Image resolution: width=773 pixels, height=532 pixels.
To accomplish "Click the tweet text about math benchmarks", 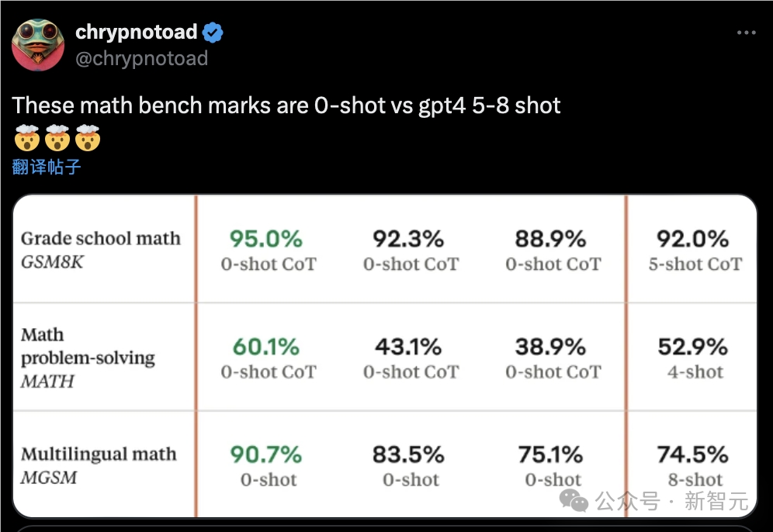I will [286, 105].
